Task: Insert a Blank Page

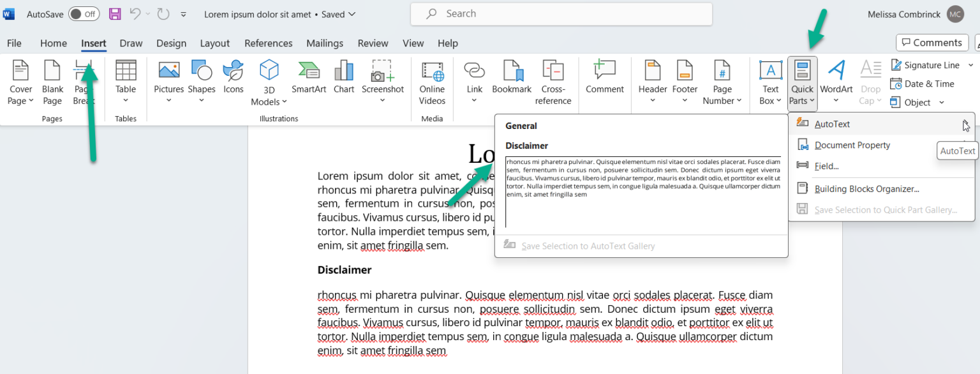Action: pos(52,82)
